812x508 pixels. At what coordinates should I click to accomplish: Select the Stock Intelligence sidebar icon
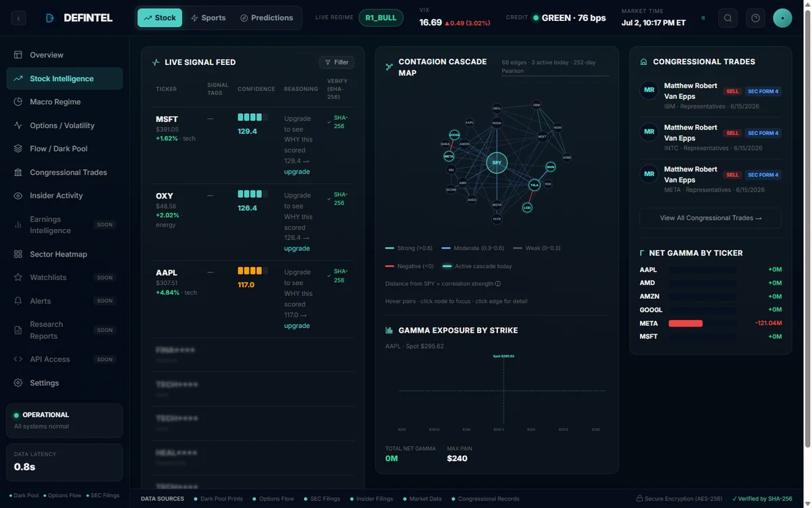(18, 79)
